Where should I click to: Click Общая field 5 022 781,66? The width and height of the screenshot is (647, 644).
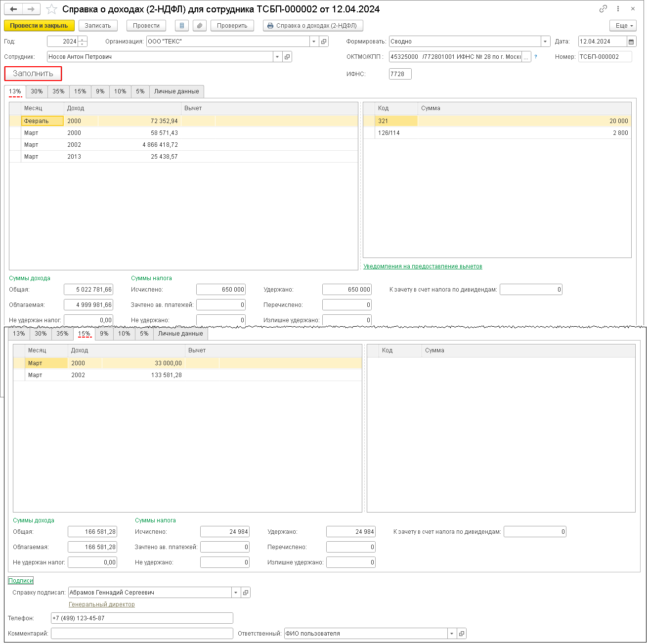[88, 290]
